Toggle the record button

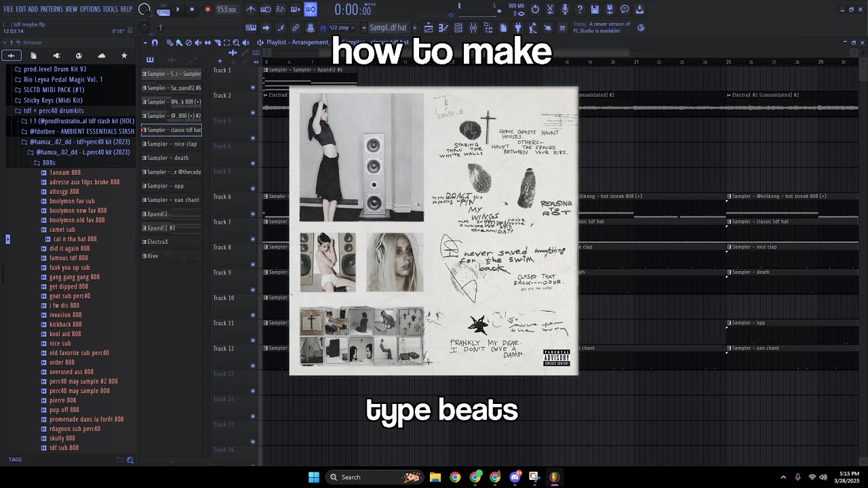coord(208,9)
